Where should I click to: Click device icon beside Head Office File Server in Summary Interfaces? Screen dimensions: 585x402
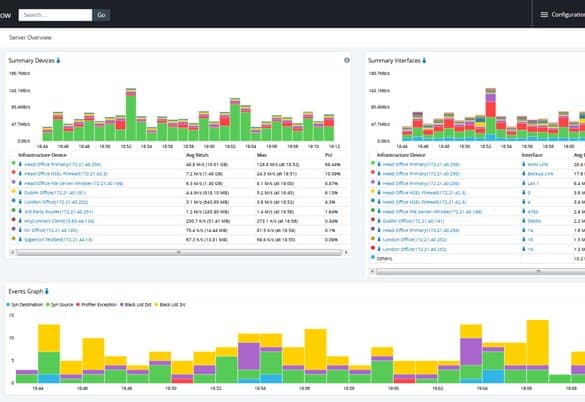coord(379,211)
